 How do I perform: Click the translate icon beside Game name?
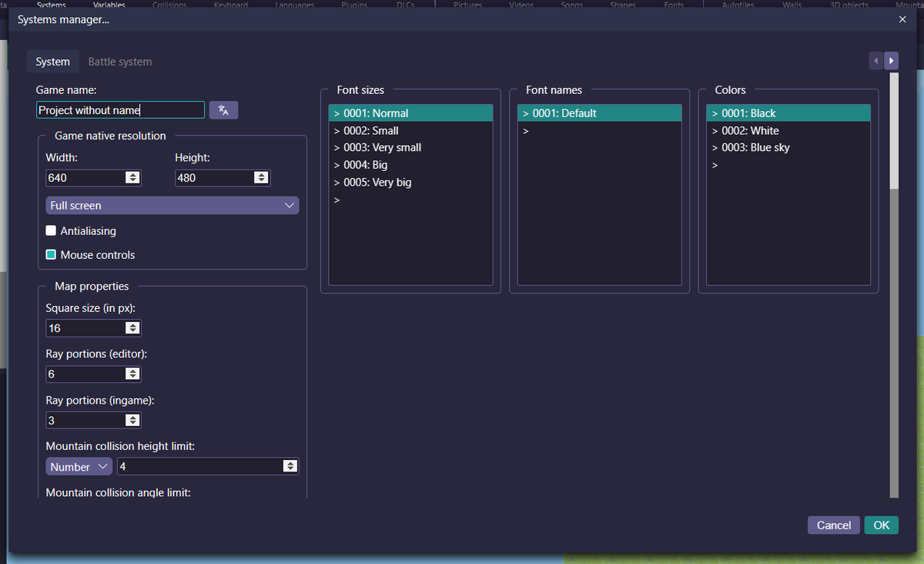[223, 110]
